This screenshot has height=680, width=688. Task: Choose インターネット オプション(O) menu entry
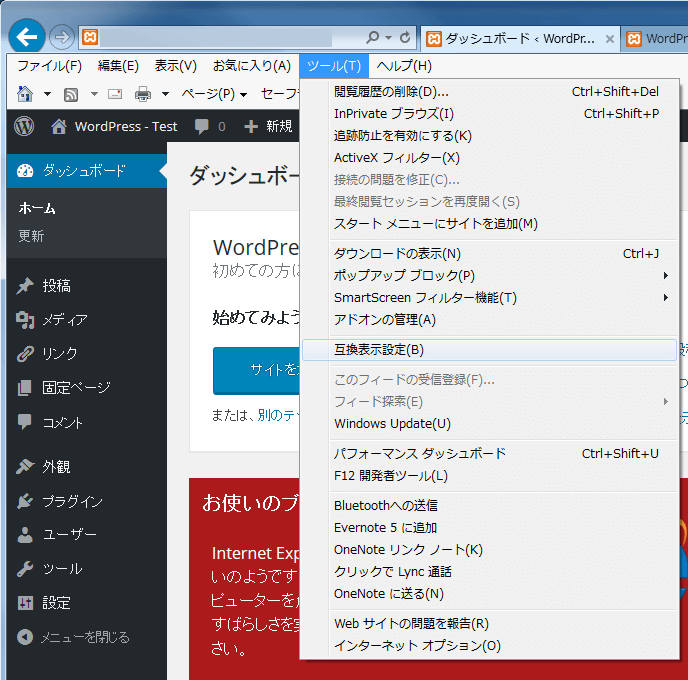point(417,645)
